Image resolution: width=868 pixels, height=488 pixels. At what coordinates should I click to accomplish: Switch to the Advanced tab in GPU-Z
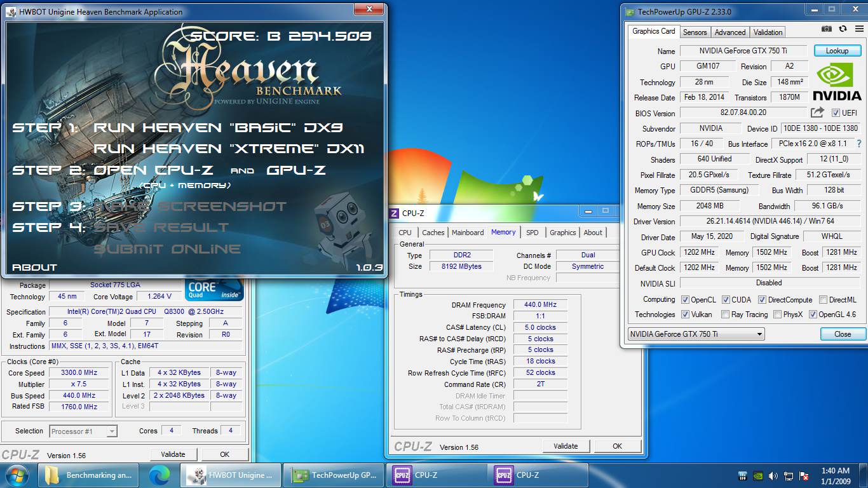pos(729,32)
